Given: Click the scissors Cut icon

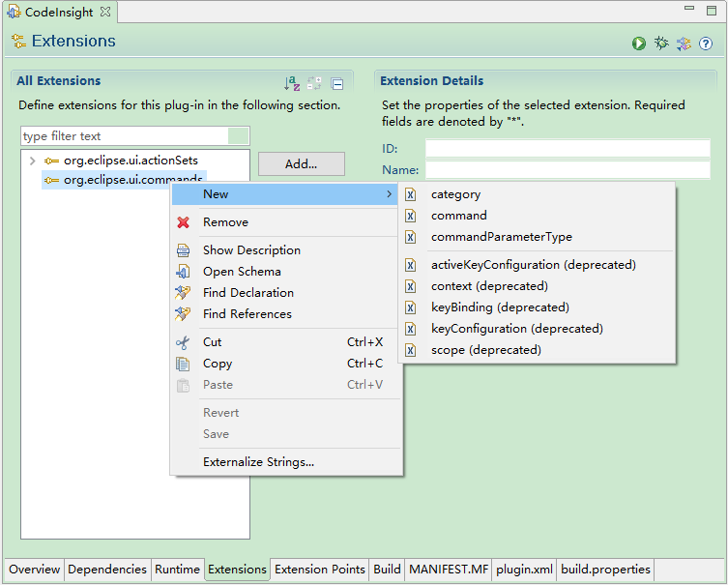Looking at the screenshot, I should tap(184, 342).
